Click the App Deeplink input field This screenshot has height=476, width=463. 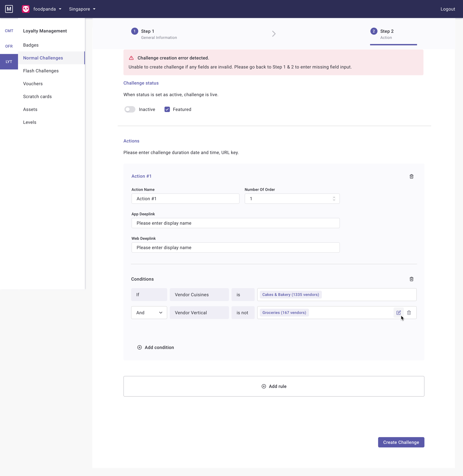235,223
